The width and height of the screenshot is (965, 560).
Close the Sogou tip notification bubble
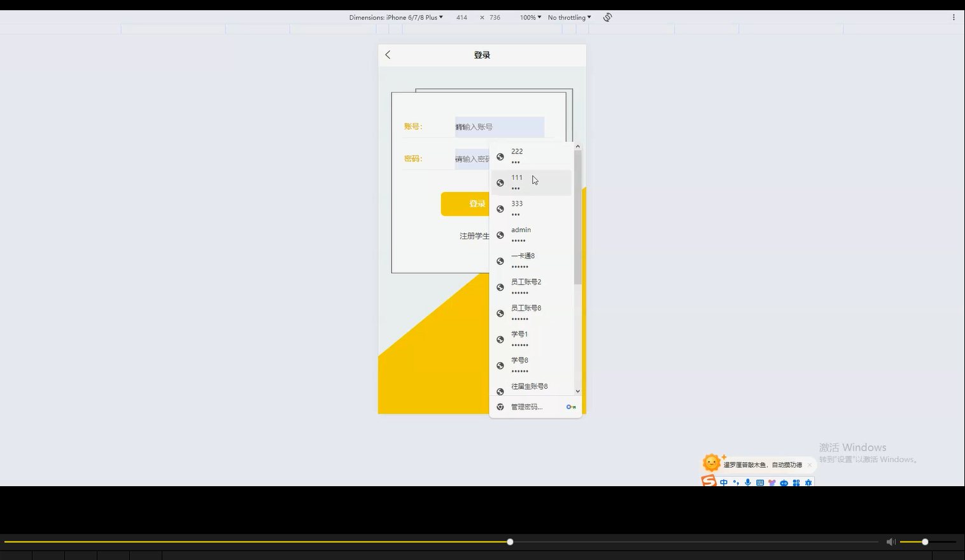click(x=810, y=465)
